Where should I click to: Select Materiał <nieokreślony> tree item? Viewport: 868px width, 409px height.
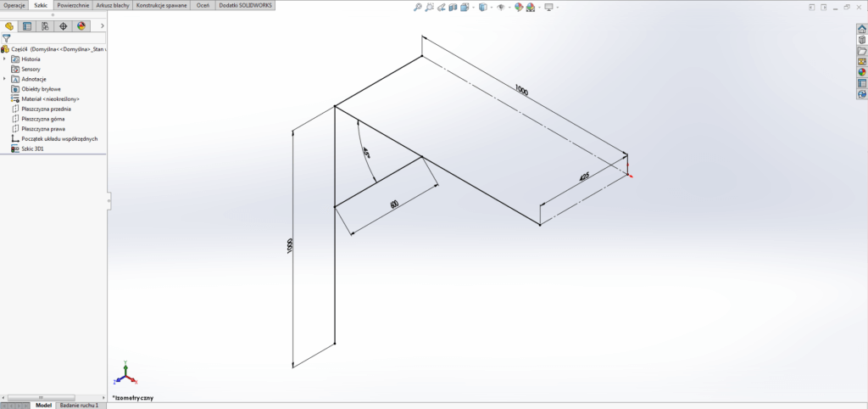point(46,98)
